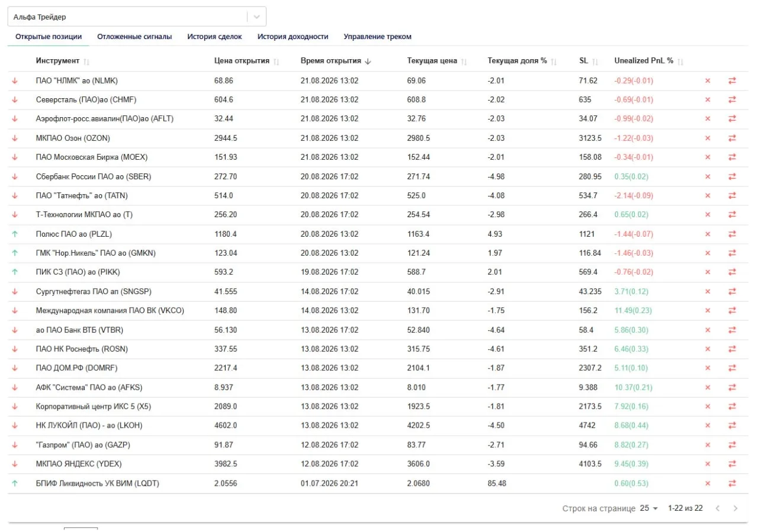
Task: Click the red down arrow beside NLMK
Action: click(x=15, y=80)
